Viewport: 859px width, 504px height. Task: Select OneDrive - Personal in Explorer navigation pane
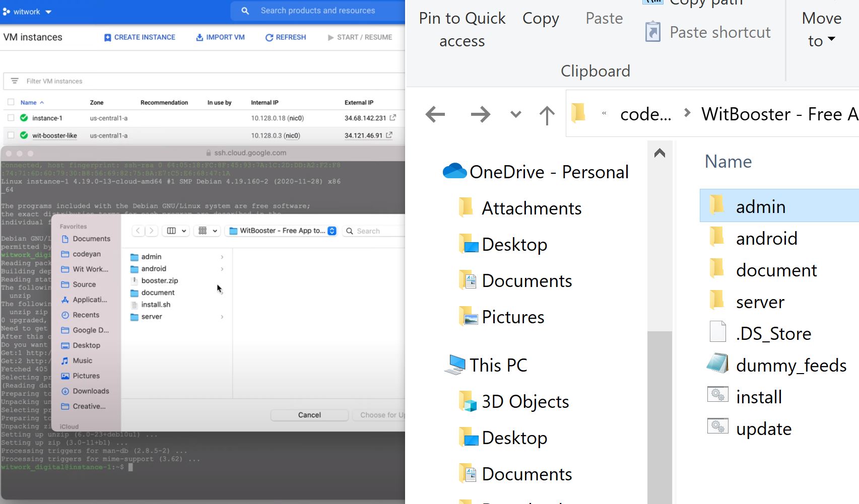pyautogui.click(x=536, y=172)
